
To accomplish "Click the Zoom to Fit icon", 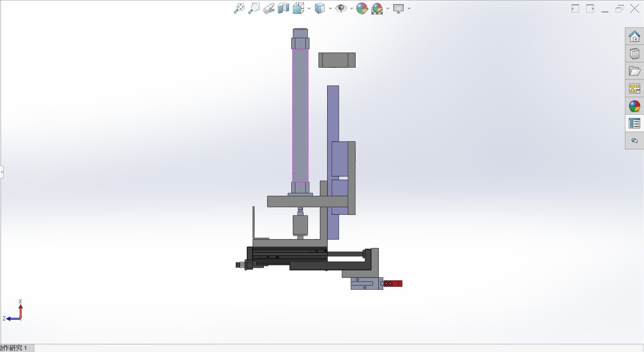I will (x=239, y=8).
